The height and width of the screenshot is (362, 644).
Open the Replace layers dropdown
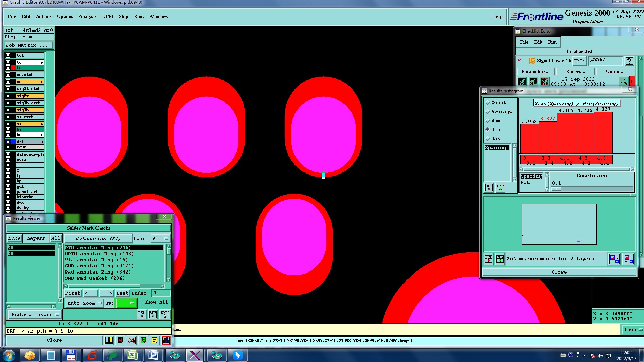click(x=34, y=315)
